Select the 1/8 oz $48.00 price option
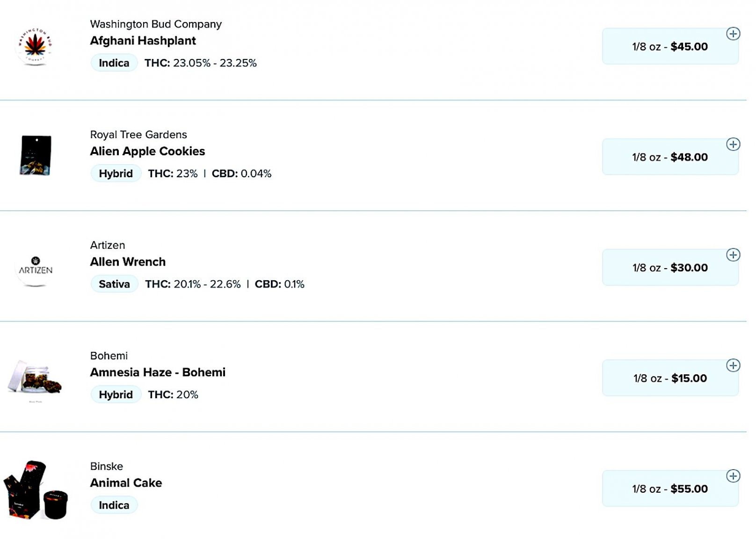Image resolution: width=756 pixels, height=539 pixels. pyautogui.click(x=669, y=157)
